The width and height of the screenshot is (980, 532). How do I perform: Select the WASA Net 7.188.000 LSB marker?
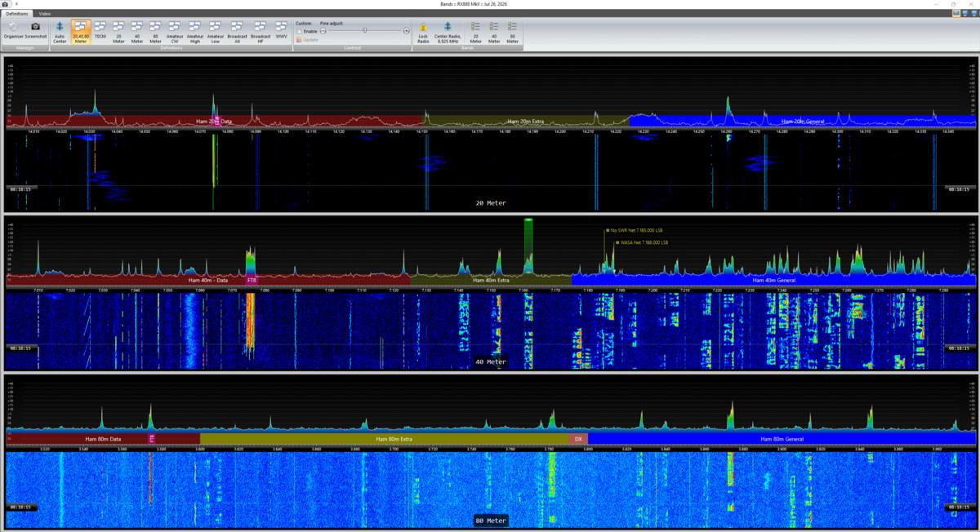click(641, 242)
